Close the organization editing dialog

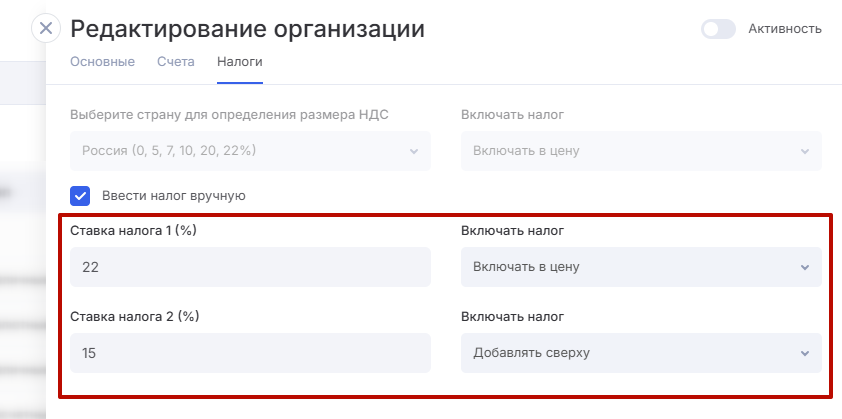(x=46, y=28)
